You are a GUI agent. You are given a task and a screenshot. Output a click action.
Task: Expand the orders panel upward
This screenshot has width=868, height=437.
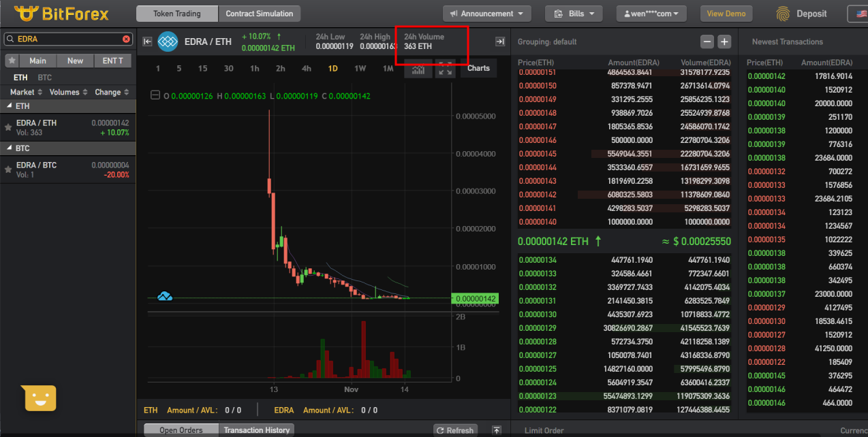click(497, 430)
